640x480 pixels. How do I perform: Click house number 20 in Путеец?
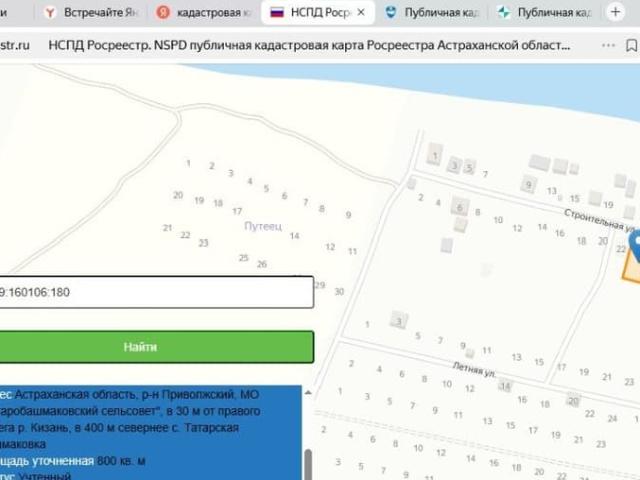pyautogui.click(x=178, y=195)
